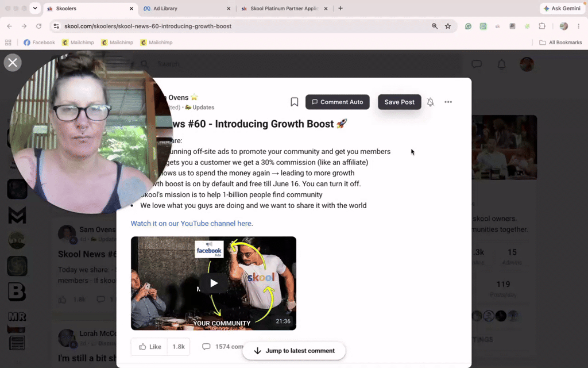This screenshot has width=588, height=368.
Task: Close the Skool Platinum Partner tab
Action: pos(326,8)
